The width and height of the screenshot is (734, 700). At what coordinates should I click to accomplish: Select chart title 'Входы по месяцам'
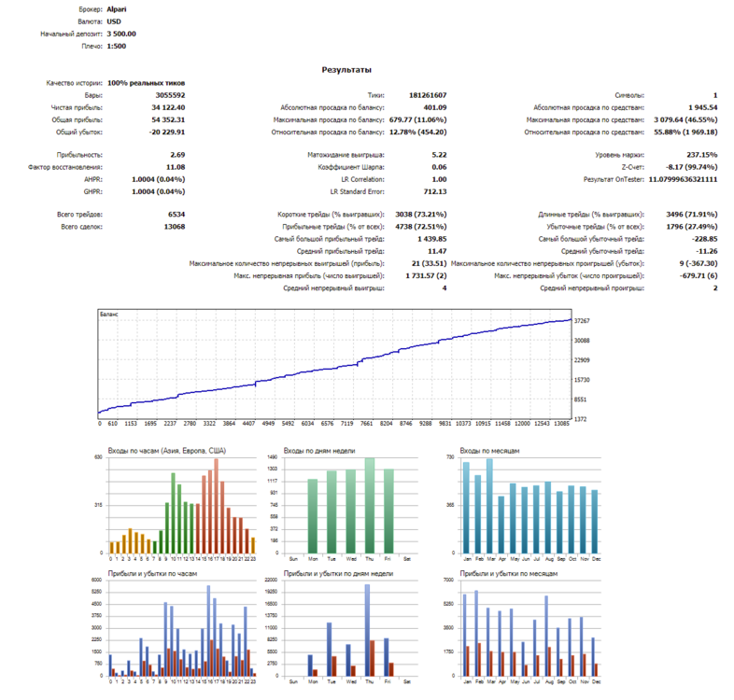pos(489,451)
